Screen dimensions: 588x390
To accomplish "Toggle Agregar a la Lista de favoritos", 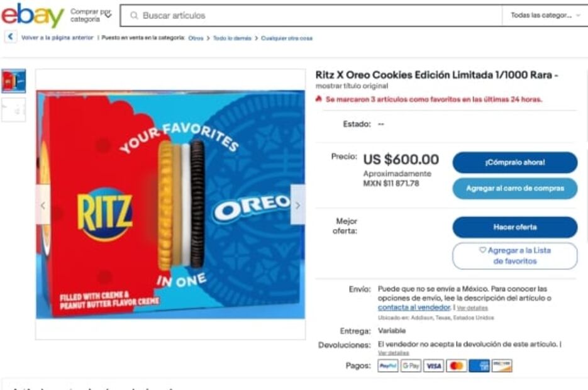I will [514, 255].
